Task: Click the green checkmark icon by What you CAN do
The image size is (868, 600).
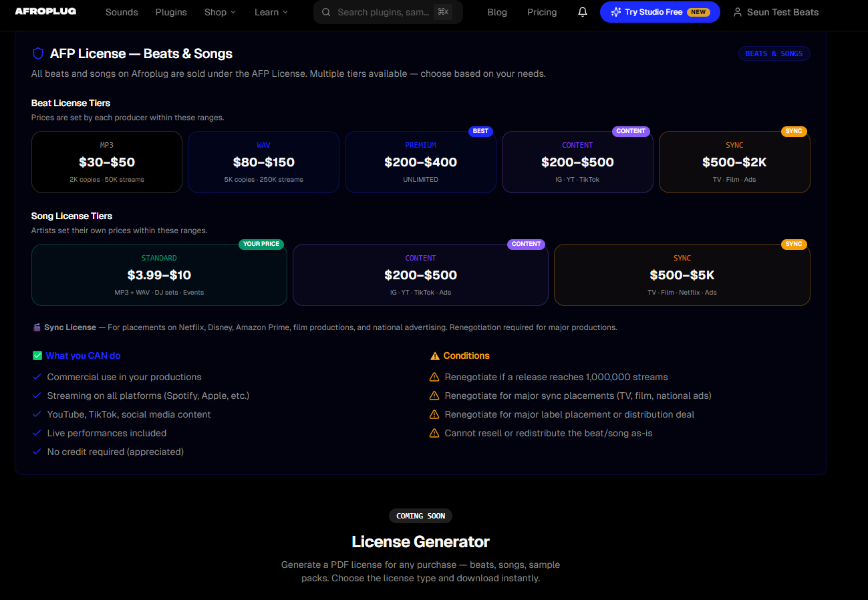Action: pyautogui.click(x=37, y=355)
